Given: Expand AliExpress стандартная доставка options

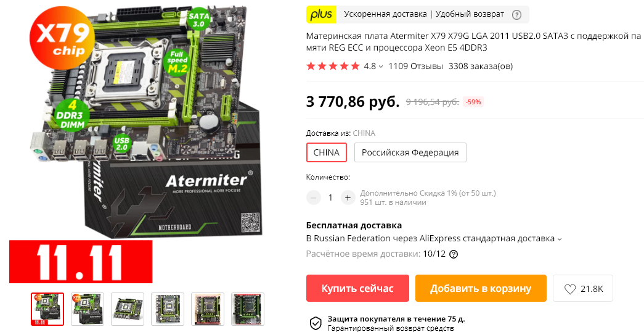Looking at the screenshot, I should tap(560, 239).
